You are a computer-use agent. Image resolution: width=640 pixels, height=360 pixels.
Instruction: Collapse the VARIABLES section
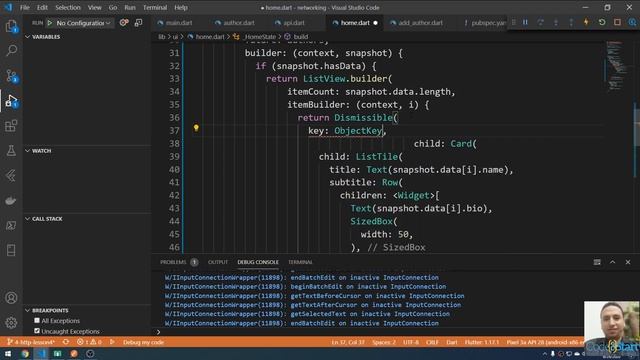28,37
